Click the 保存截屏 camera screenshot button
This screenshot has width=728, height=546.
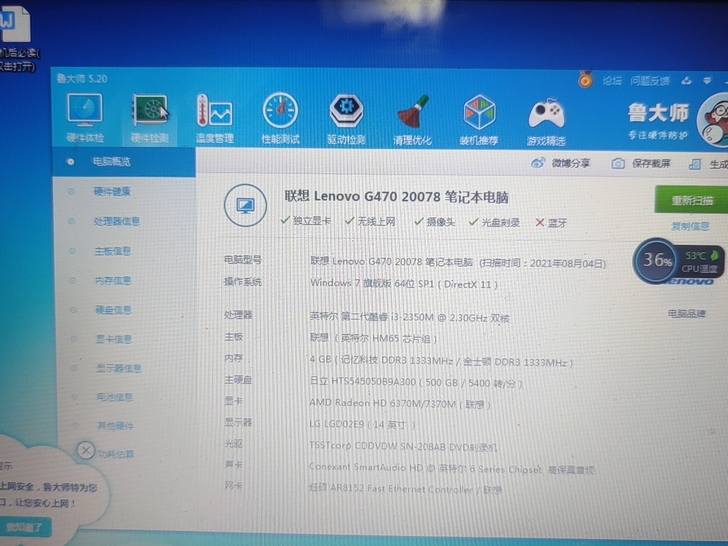tap(641, 163)
